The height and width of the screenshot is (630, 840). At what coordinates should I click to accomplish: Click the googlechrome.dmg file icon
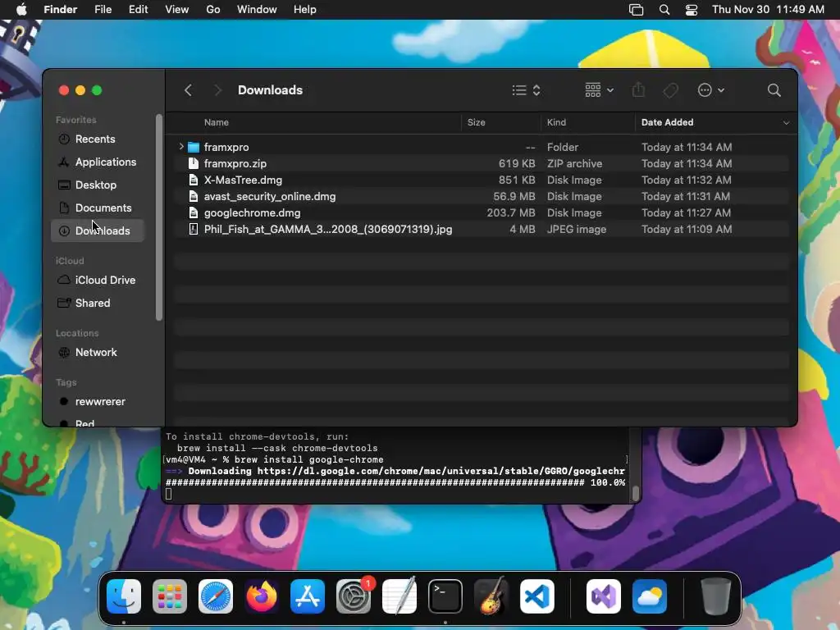(194, 213)
